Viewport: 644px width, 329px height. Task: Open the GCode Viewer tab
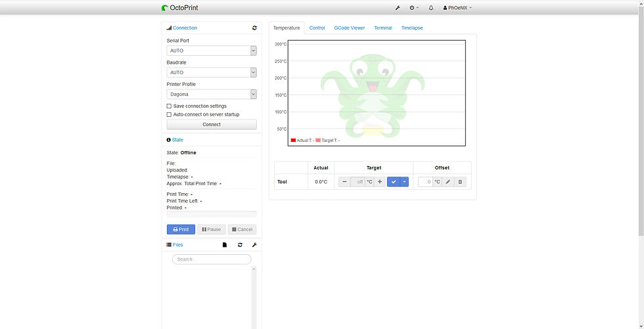pyautogui.click(x=350, y=28)
